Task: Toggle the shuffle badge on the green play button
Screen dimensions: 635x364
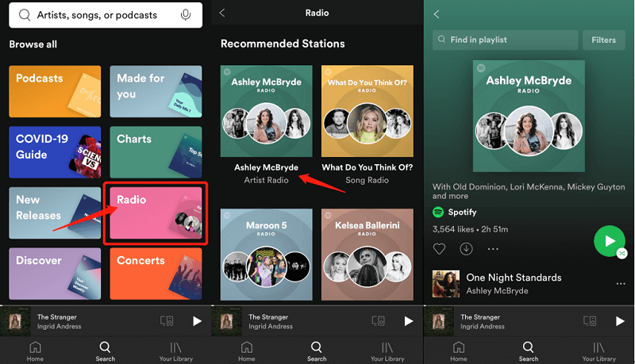Action: pyautogui.click(x=621, y=253)
